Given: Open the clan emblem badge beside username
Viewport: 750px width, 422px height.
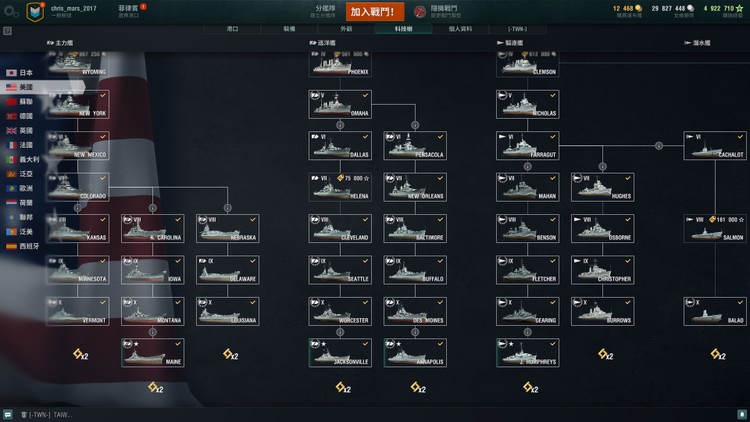Looking at the screenshot, I should [35, 12].
